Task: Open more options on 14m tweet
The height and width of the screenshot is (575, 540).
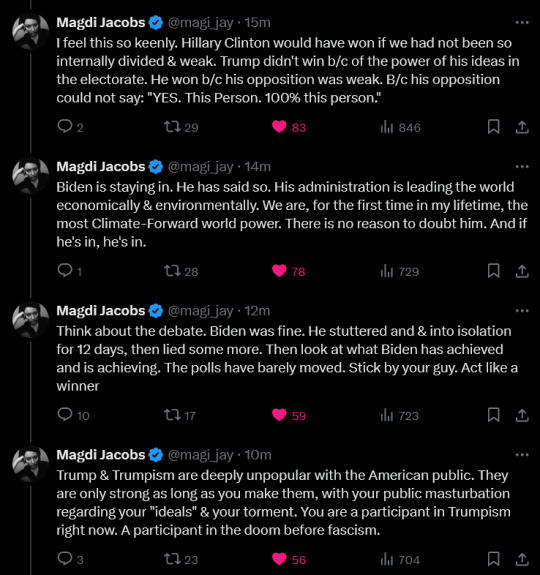Action: (x=522, y=166)
